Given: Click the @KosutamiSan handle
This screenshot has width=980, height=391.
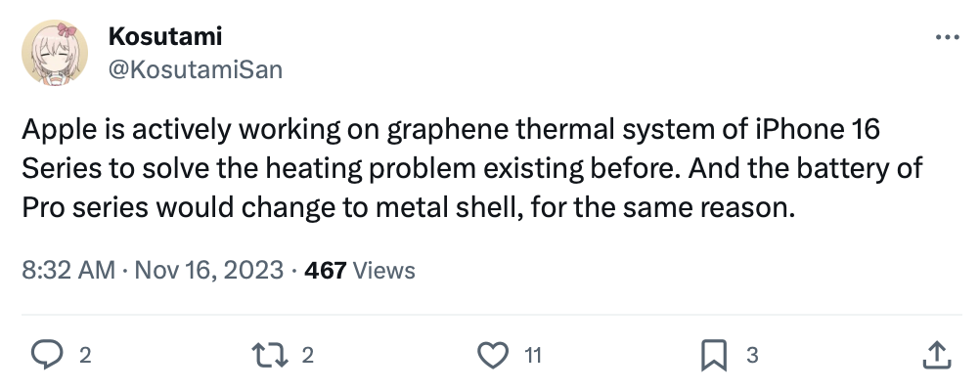Looking at the screenshot, I should [195, 71].
